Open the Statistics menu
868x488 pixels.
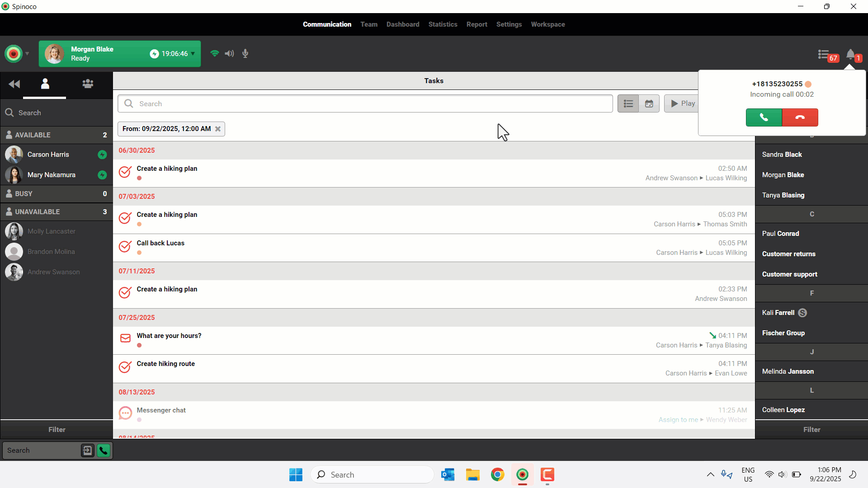(x=443, y=24)
